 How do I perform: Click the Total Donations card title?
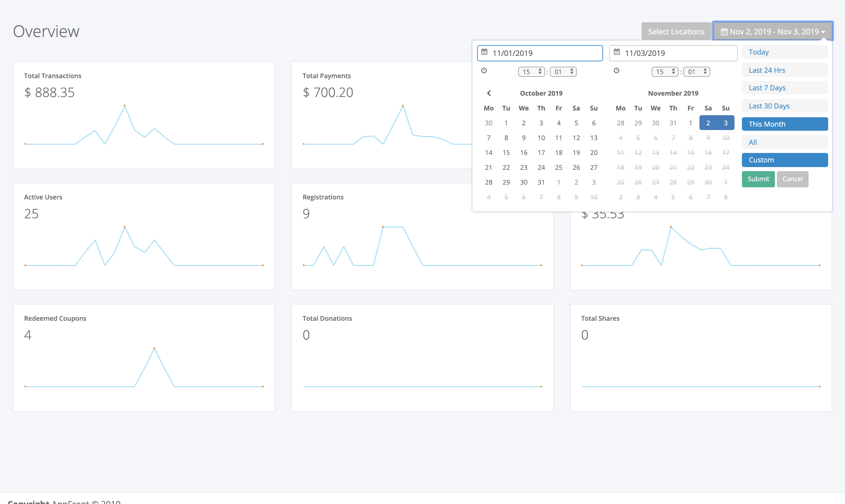327,318
